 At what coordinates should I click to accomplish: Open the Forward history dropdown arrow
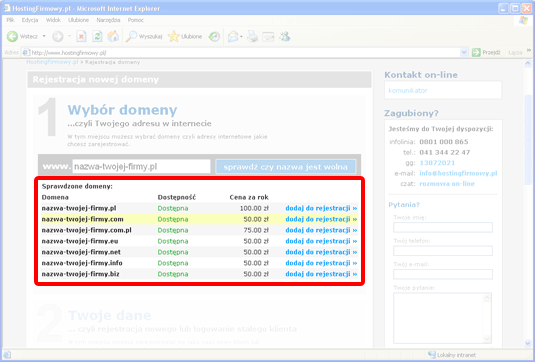pyautogui.click(x=69, y=36)
